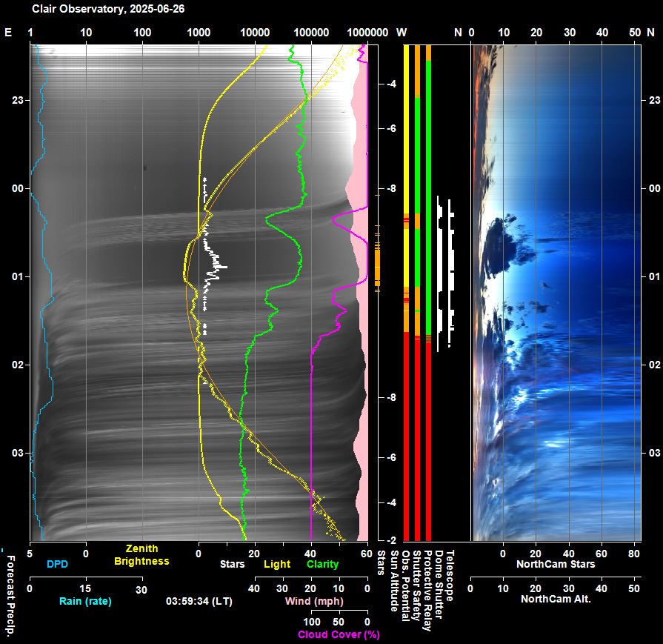Click the NorthCam Stars axis label

(x=556, y=565)
